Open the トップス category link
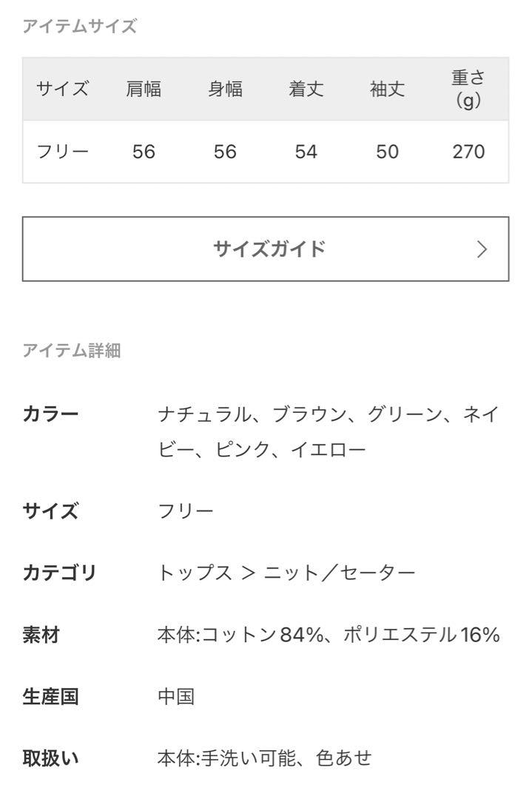This screenshot has width=532, height=799. click(x=195, y=572)
